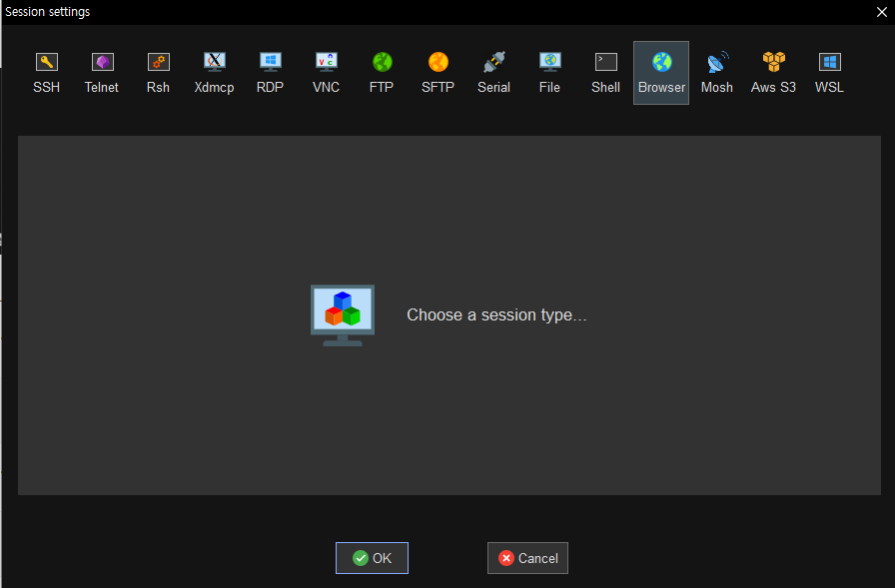Click the "Choose a session type..." text

click(496, 314)
